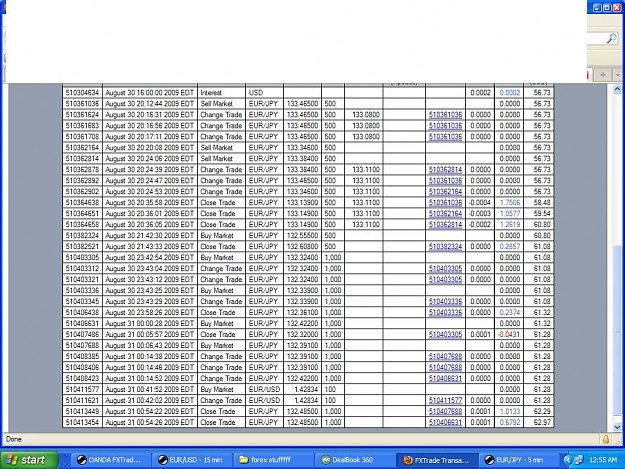
Task: Click profit value 1.0133 in row 510413449
Action: click(510, 412)
